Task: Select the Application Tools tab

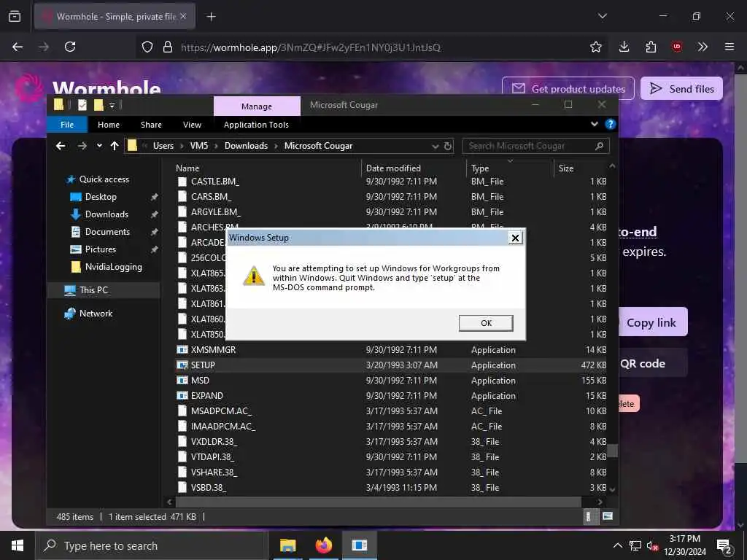Action: pos(256,125)
